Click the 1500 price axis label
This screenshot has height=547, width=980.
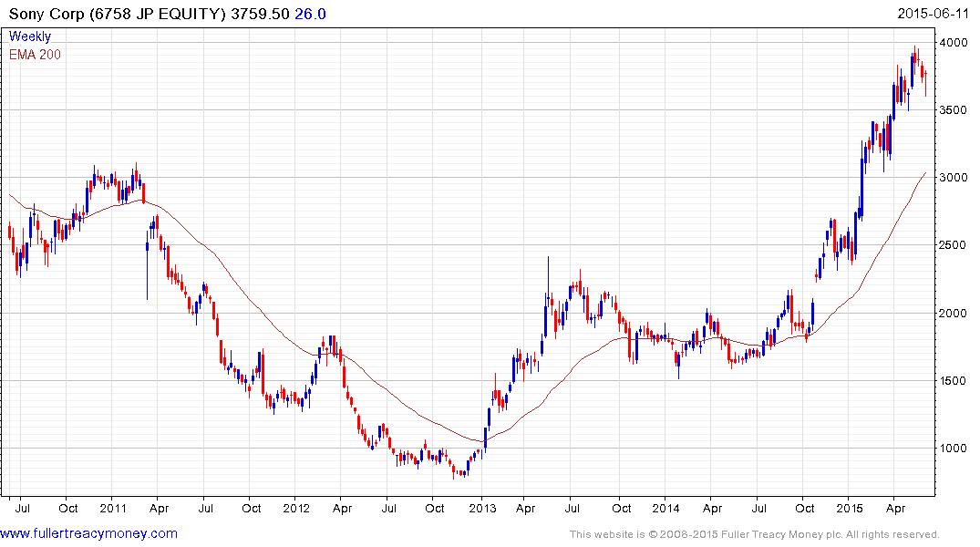(954, 381)
